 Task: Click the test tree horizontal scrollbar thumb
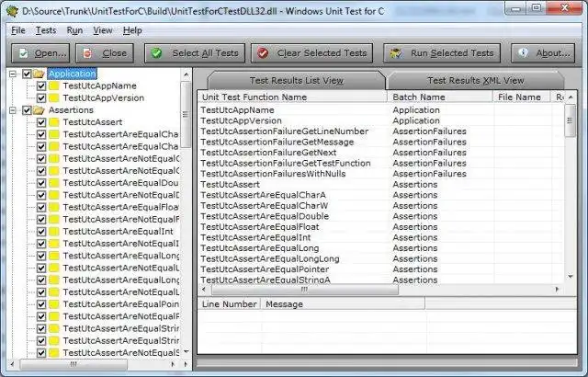coord(73,364)
